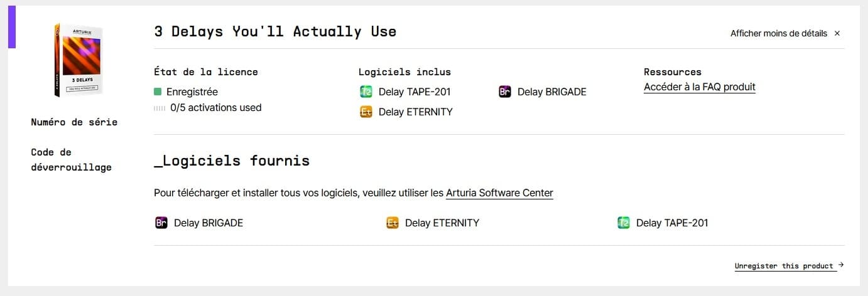Click the Delay ETERNITY label in Logiciels fournis
The width and height of the screenshot is (868, 296).
(442, 223)
